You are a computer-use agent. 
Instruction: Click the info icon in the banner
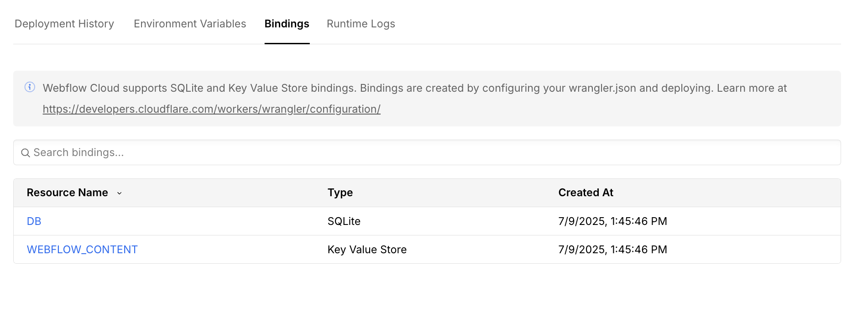[x=30, y=87]
